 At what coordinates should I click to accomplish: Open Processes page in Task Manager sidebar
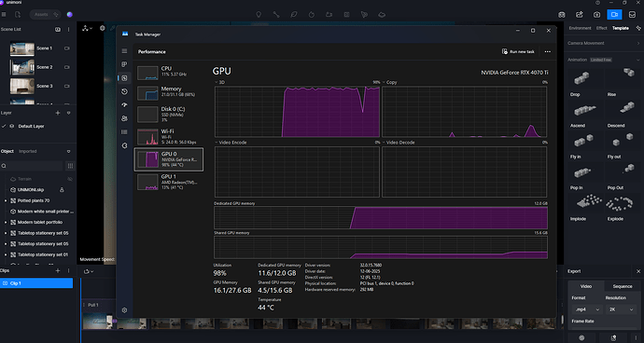pos(124,64)
